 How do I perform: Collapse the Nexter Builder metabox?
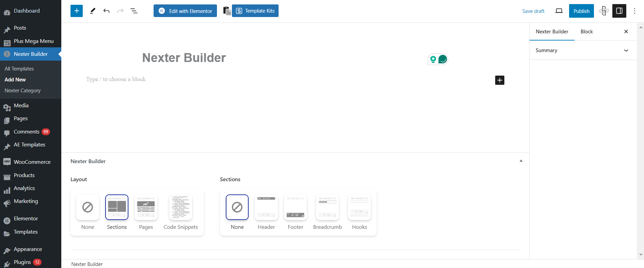(x=521, y=161)
